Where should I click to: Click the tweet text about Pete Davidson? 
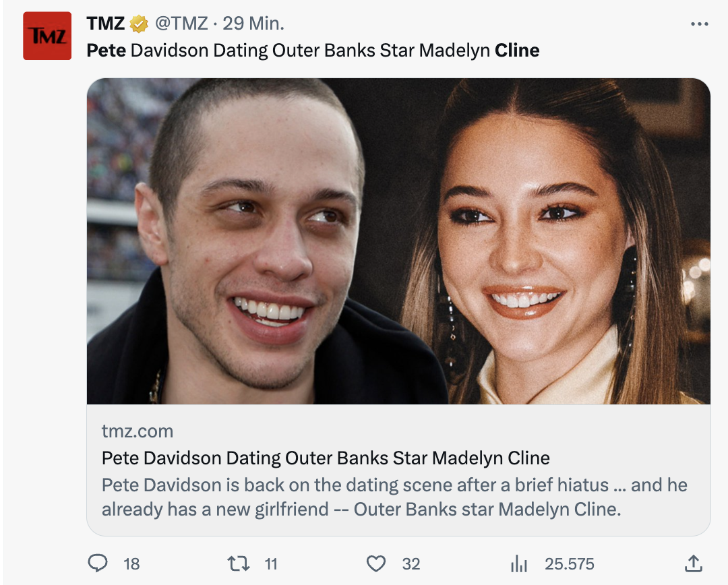313,51
